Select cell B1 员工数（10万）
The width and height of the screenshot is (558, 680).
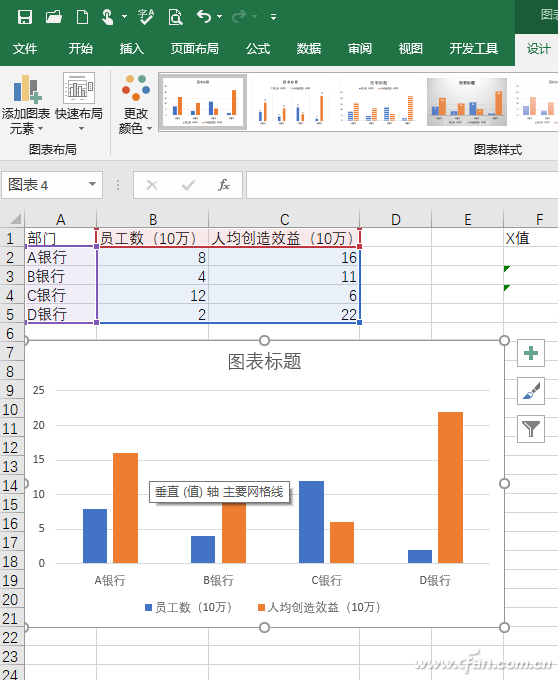pyautogui.click(x=153, y=238)
